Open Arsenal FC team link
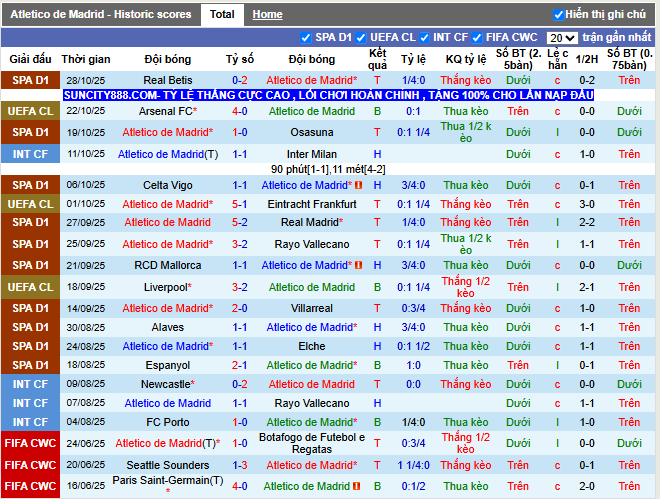 (168, 111)
